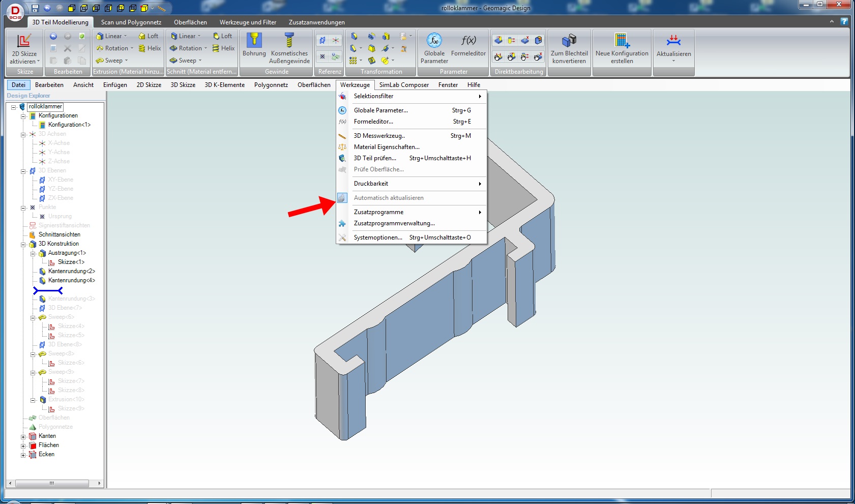
Task: Choose Loft in the Extrusion group
Action: click(149, 36)
